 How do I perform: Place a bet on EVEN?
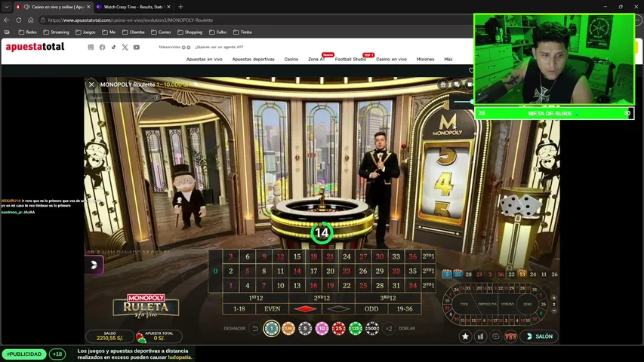coord(273,309)
